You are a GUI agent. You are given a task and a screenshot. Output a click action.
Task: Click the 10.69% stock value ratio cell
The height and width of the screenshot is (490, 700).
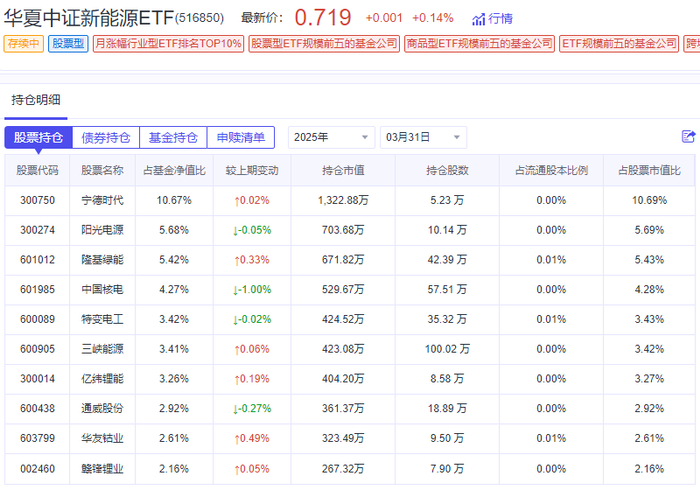[650, 200]
